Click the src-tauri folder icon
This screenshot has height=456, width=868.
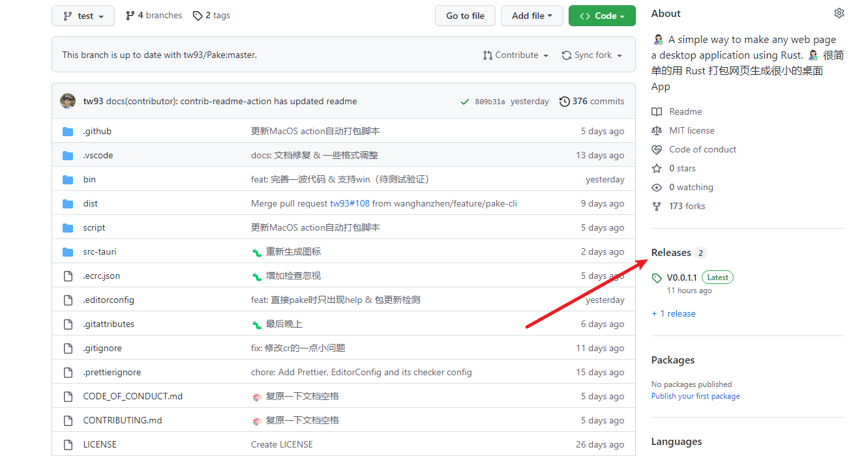point(68,252)
